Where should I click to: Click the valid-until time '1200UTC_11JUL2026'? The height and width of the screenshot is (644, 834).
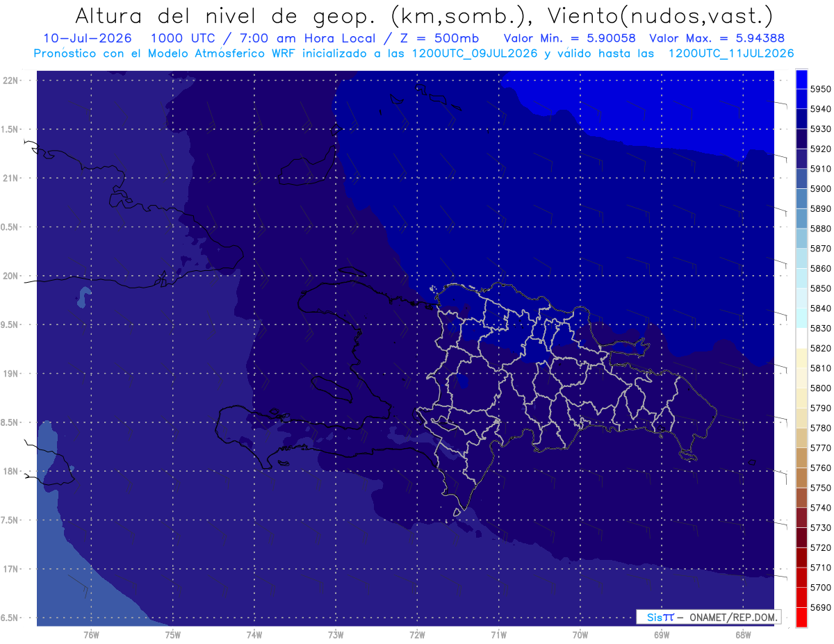tap(730, 53)
